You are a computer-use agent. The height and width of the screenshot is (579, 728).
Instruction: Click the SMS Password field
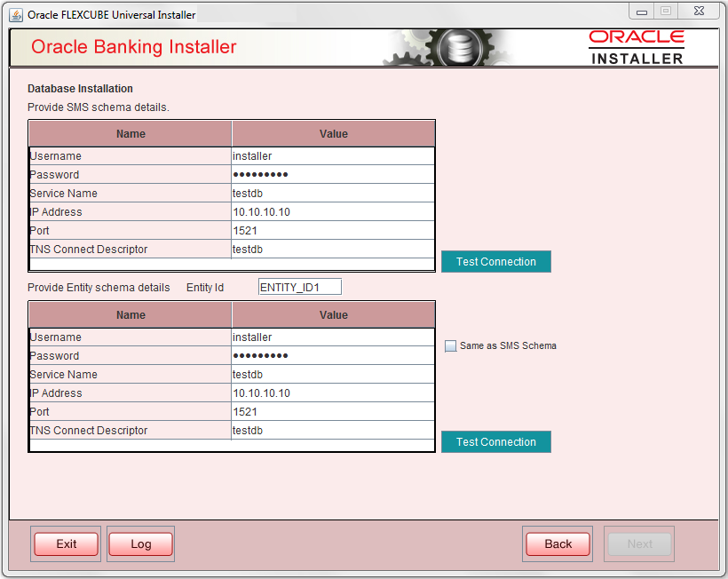pos(333,174)
